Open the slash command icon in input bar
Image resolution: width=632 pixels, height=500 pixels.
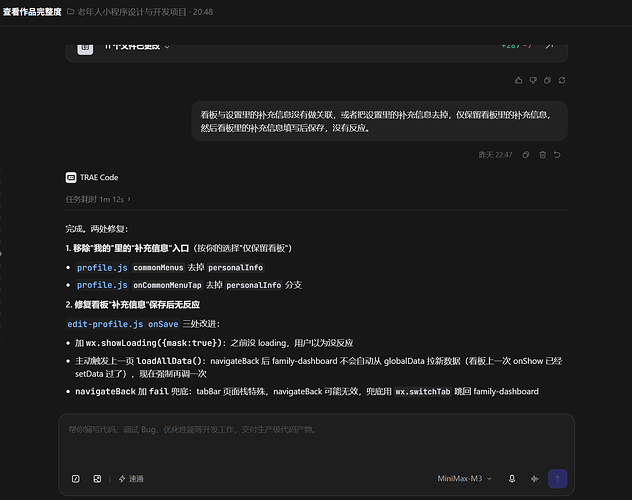[x=76, y=479]
